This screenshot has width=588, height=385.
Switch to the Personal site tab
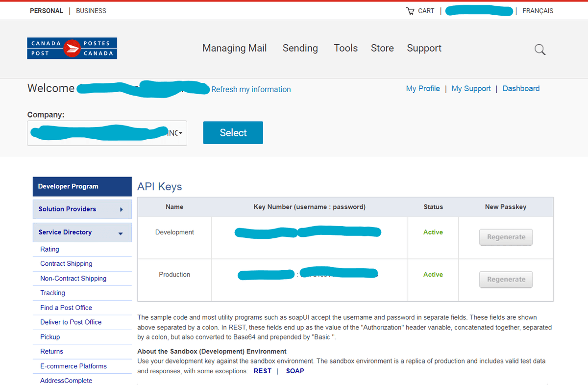coord(47,11)
